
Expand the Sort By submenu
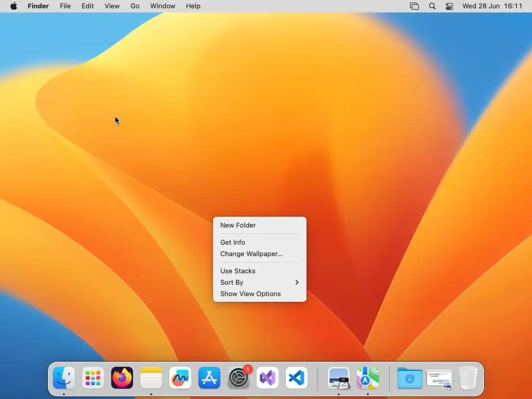pos(260,282)
